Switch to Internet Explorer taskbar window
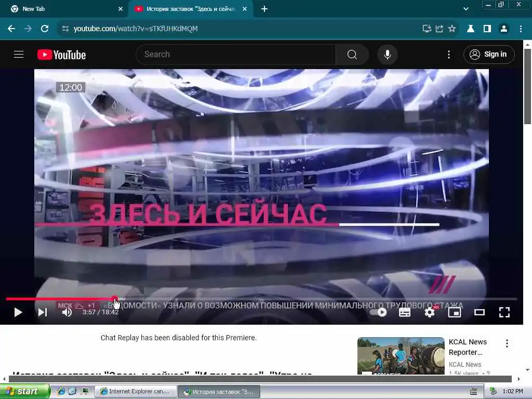The image size is (532, 399). click(136, 392)
